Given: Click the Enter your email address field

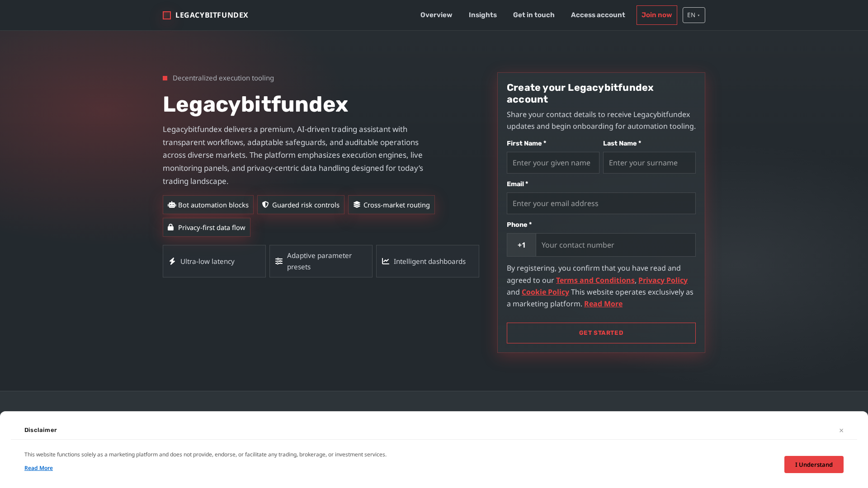Looking at the screenshot, I should [x=601, y=203].
